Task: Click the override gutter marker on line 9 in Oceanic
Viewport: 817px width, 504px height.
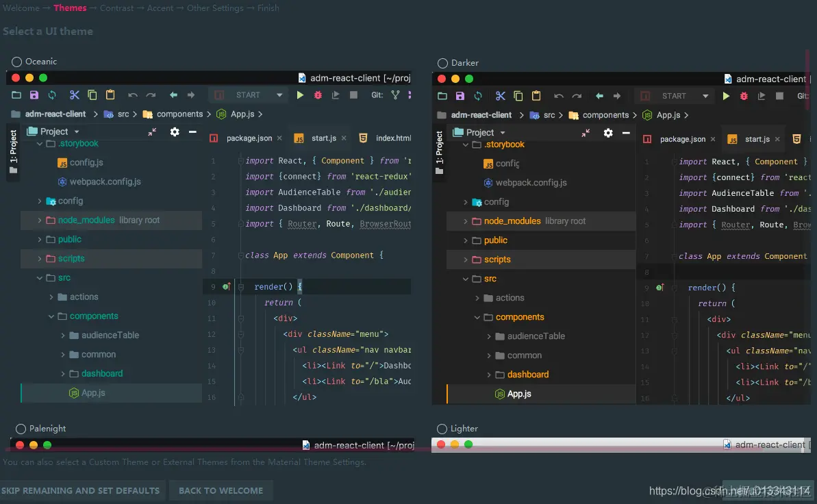Action: click(226, 287)
